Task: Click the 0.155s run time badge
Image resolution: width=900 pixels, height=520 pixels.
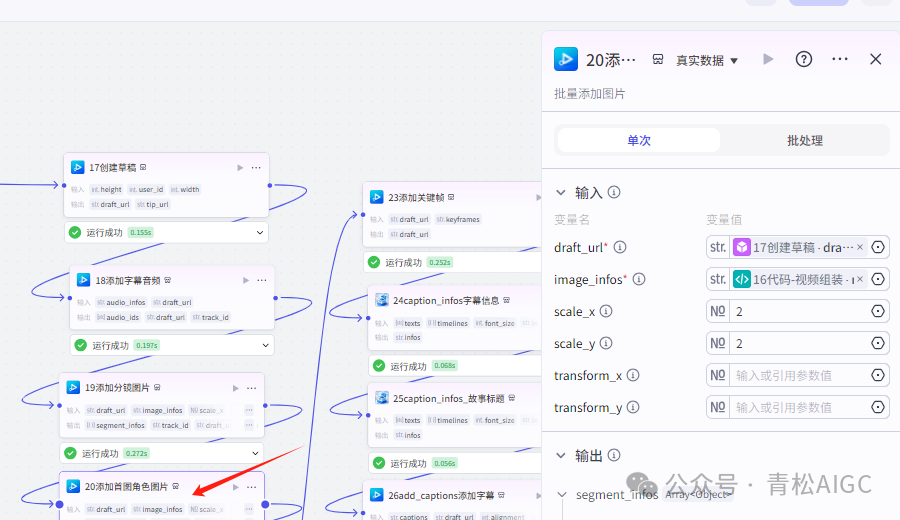Action: (x=141, y=232)
